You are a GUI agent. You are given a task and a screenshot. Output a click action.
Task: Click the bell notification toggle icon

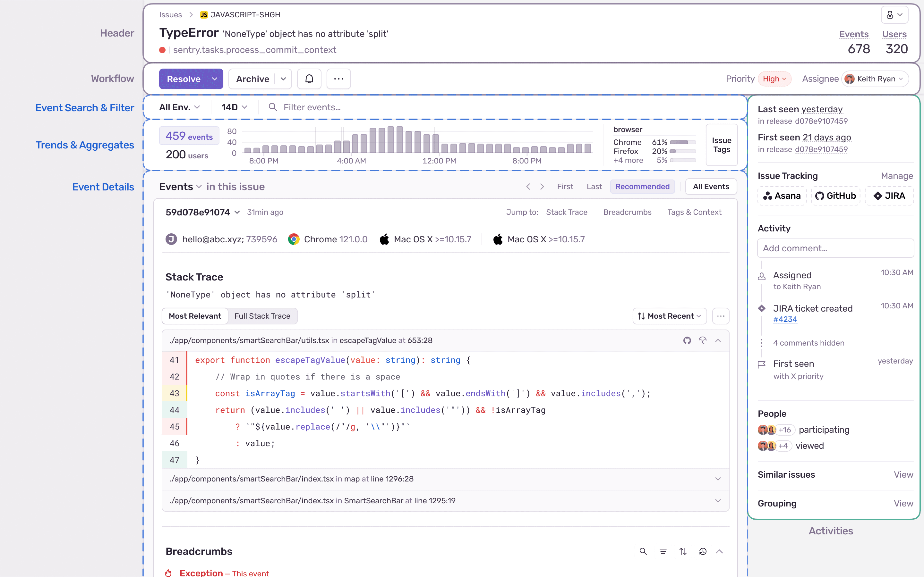point(309,79)
